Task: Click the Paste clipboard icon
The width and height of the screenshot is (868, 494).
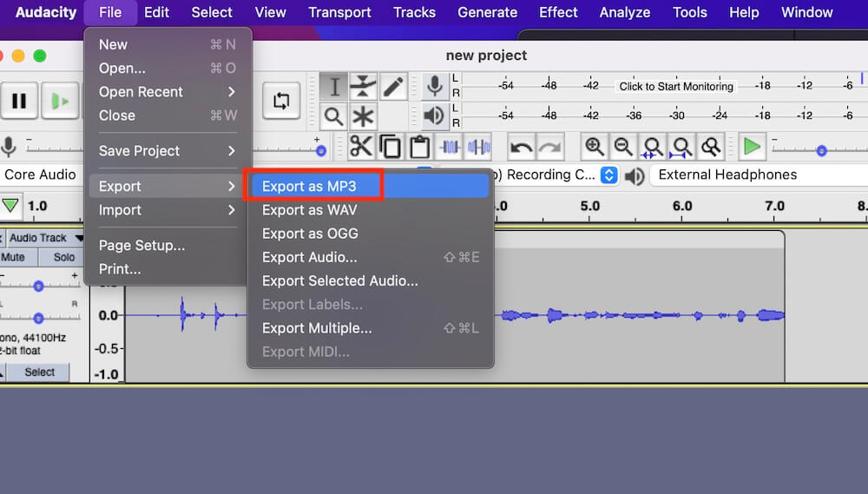Action: (x=419, y=147)
